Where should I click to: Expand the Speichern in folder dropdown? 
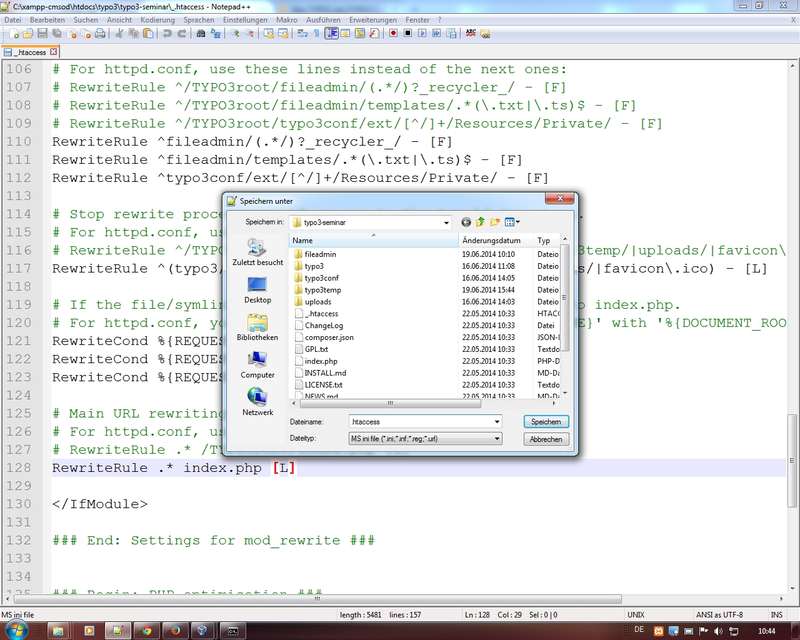pos(446,222)
